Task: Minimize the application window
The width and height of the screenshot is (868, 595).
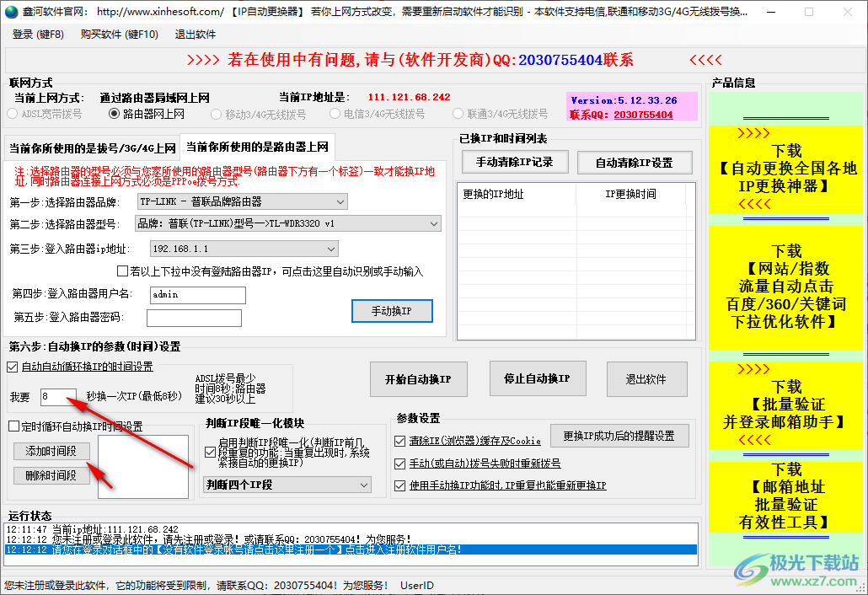Action: point(772,12)
